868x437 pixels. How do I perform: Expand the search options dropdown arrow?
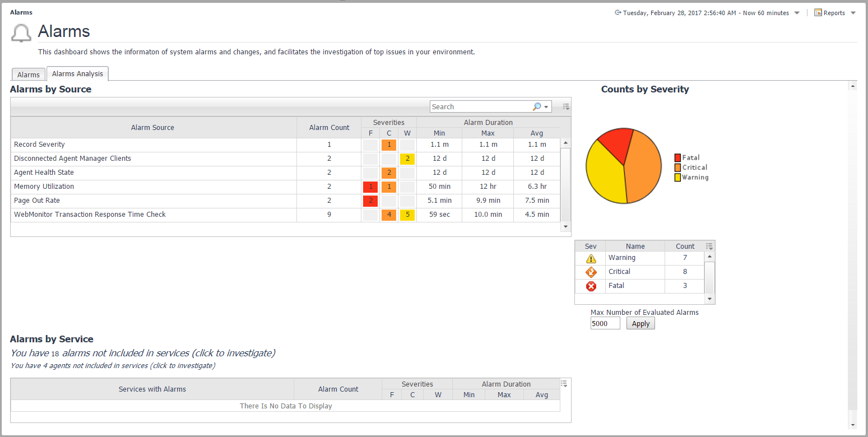tap(546, 107)
